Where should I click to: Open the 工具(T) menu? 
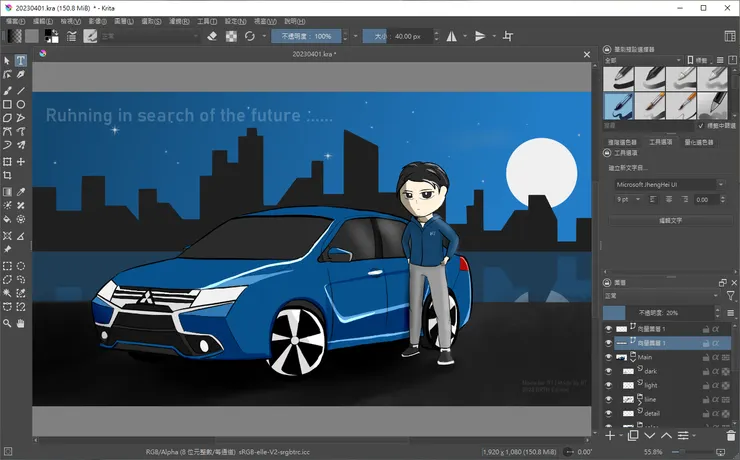[x=206, y=20]
